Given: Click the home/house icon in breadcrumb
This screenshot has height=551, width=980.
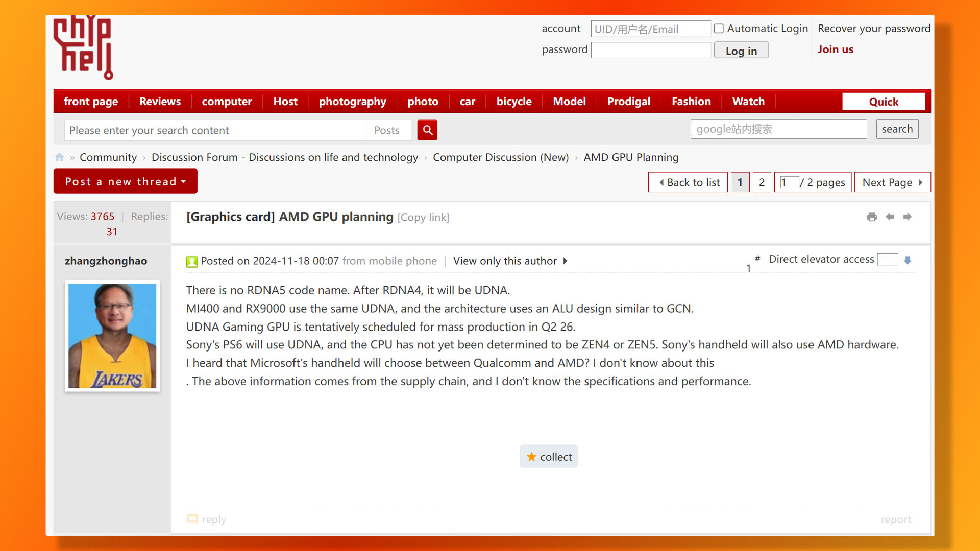Looking at the screenshot, I should [x=59, y=157].
